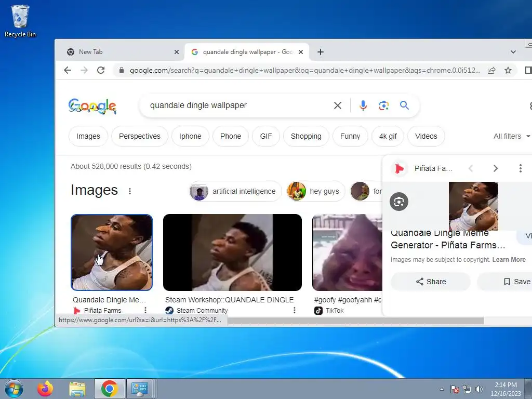Select the Iphone filter chip

[x=190, y=136]
